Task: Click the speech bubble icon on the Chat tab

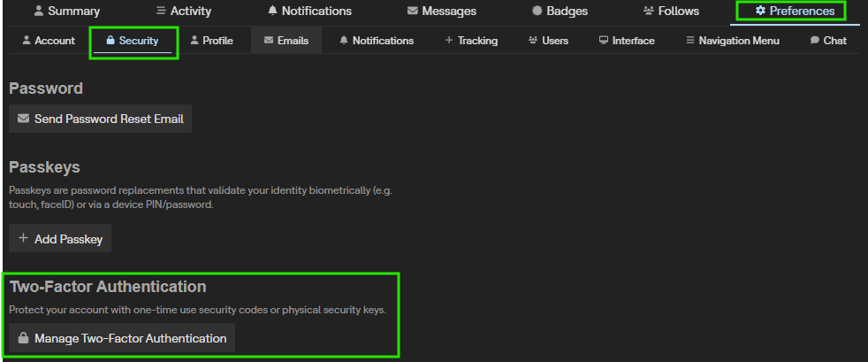Action: 814,41
